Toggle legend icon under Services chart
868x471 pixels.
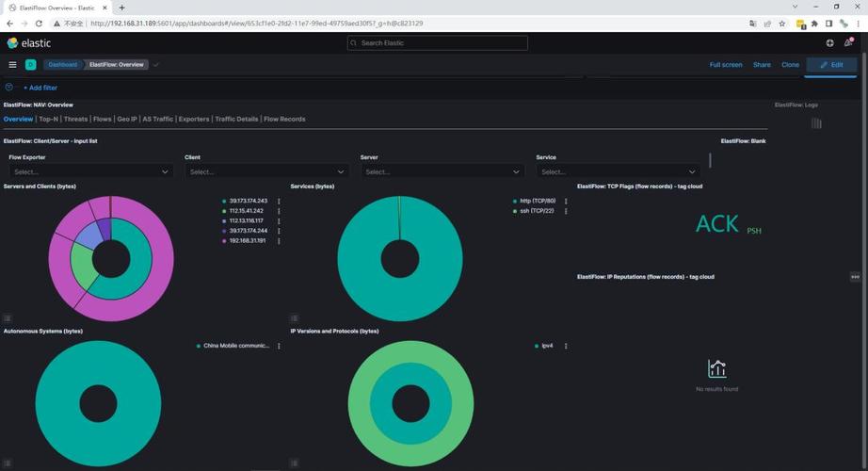tap(295, 318)
